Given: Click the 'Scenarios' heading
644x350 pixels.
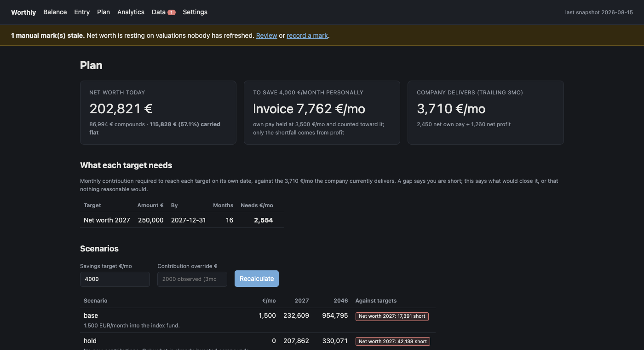Looking at the screenshot, I should [x=99, y=249].
